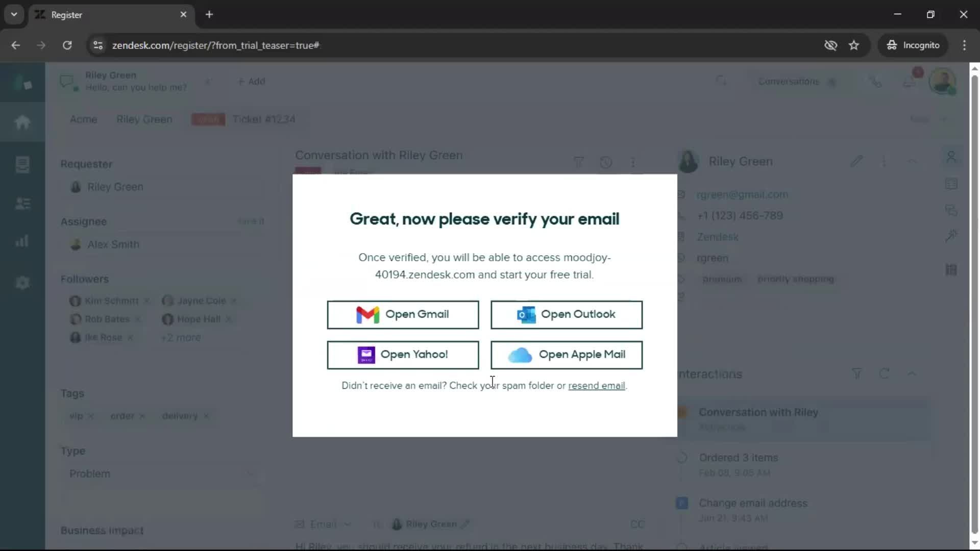Viewport: 980px width, 551px height.
Task: Open user icon in right panel
Action: pos(951,157)
